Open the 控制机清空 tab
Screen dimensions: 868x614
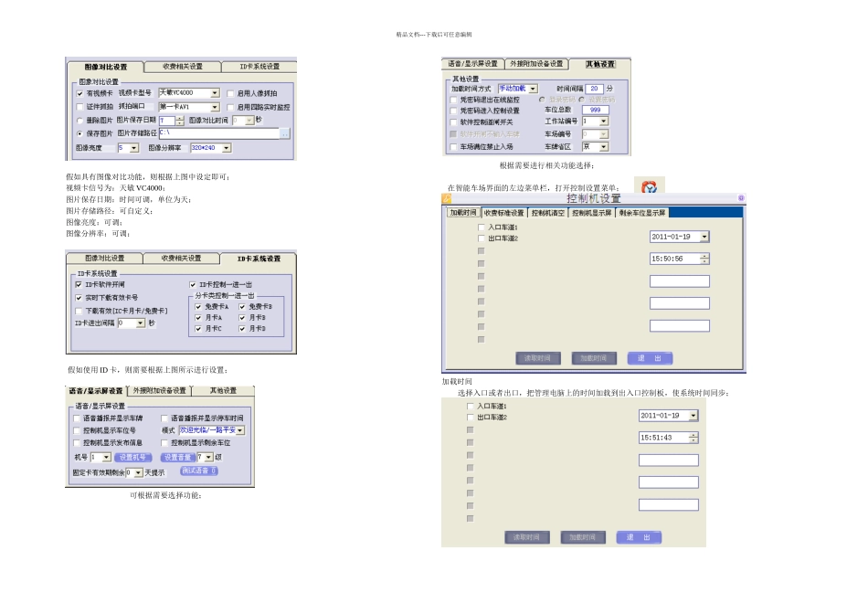click(549, 213)
